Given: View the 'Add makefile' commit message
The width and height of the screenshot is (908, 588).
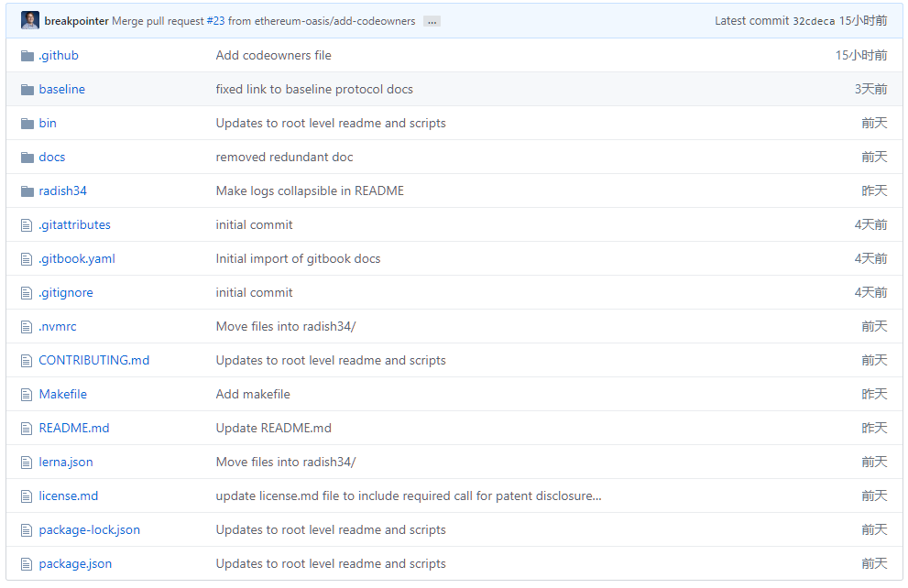Looking at the screenshot, I should pyautogui.click(x=253, y=395).
